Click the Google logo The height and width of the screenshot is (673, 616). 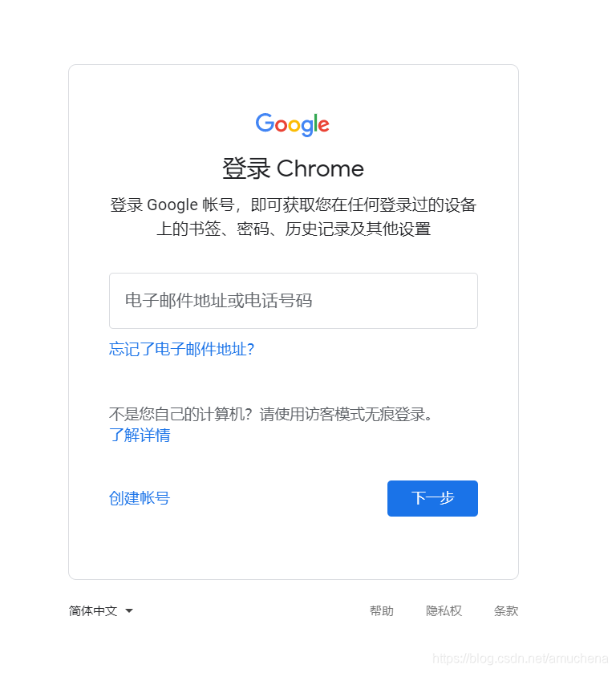click(292, 124)
